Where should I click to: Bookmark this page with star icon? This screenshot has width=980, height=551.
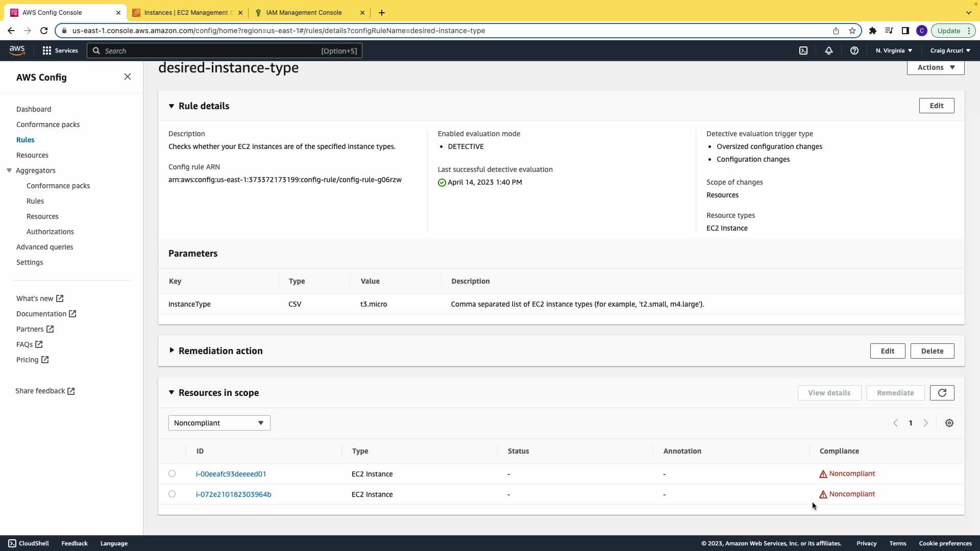point(852,31)
